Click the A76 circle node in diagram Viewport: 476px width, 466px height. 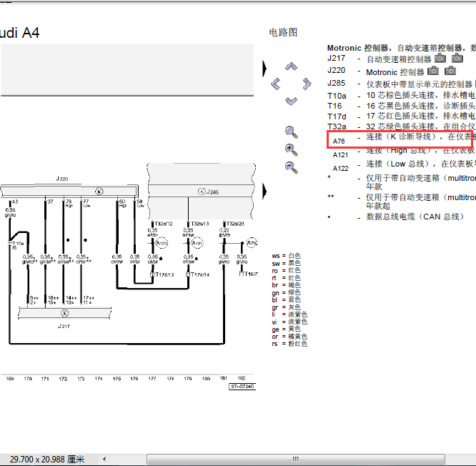point(252,243)
